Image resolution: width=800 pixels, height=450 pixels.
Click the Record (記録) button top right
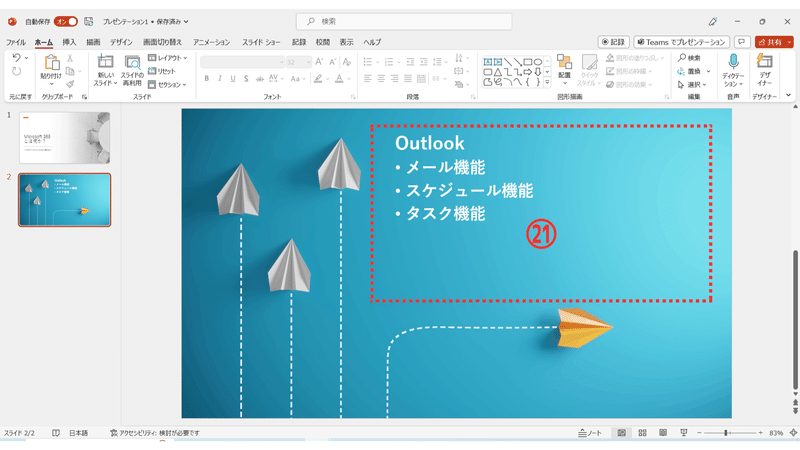click(x=613, y=42)
